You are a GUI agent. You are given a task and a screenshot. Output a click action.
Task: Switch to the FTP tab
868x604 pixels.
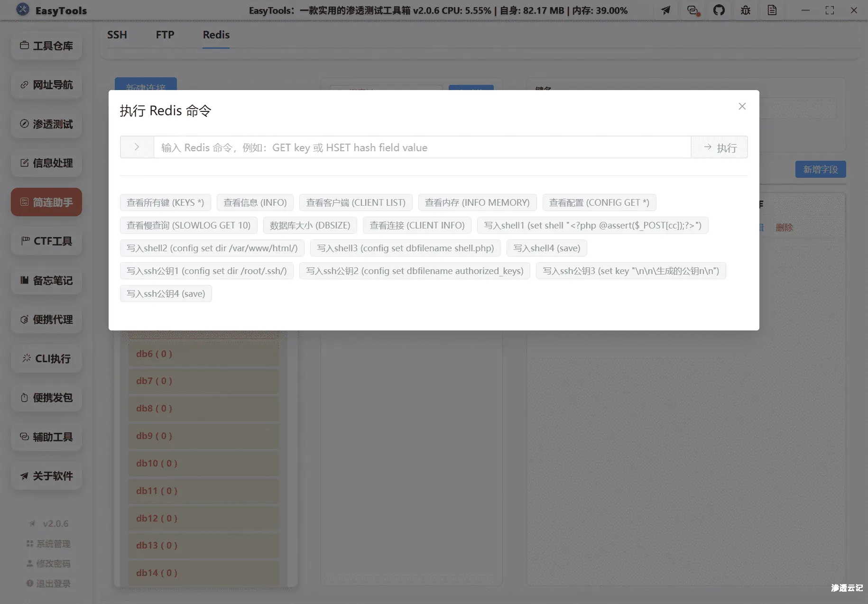click(165, 35)
